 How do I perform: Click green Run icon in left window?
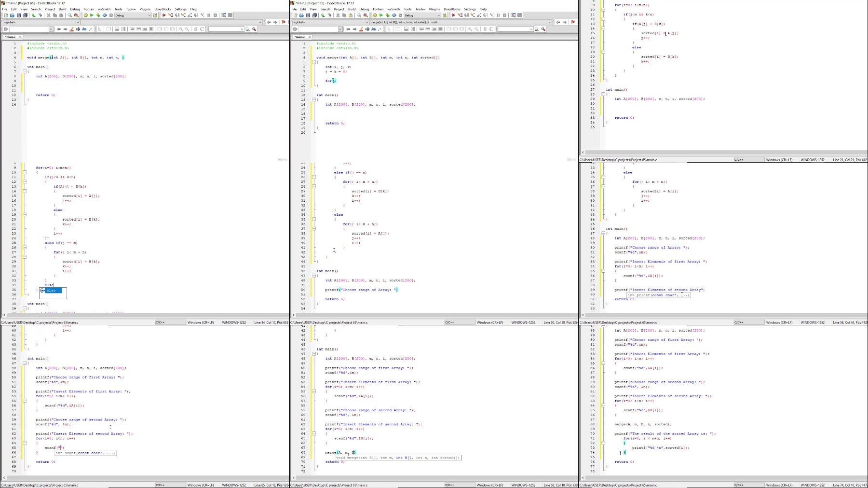(x=92, y=15)
